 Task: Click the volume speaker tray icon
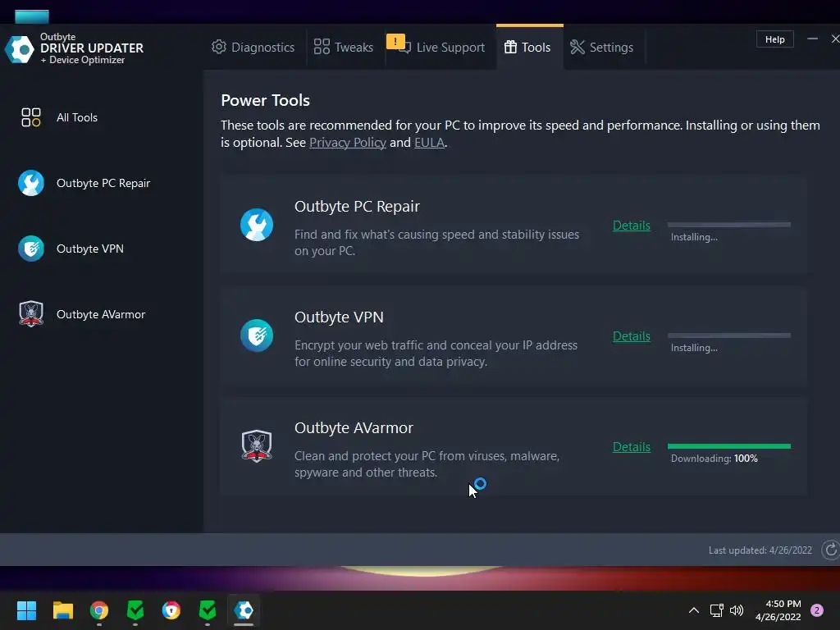(737, 610)
